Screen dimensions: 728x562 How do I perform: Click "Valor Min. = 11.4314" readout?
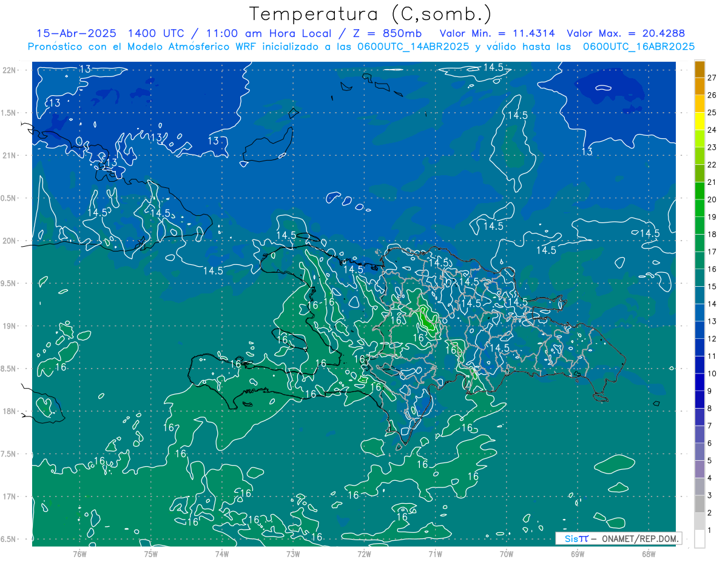(x=497, y=33)
